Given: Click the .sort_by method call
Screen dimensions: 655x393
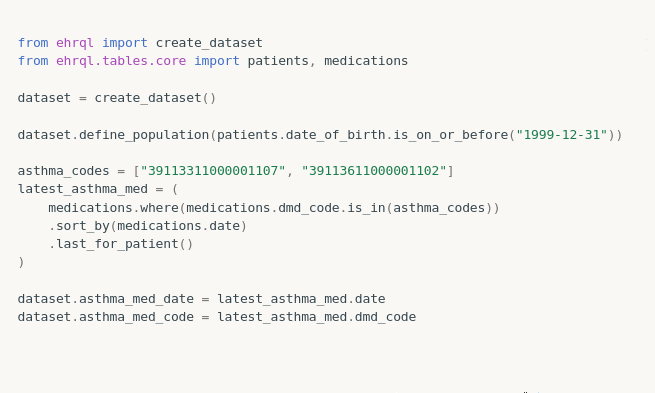Looking at the screenshot, I should coord(79,226).
